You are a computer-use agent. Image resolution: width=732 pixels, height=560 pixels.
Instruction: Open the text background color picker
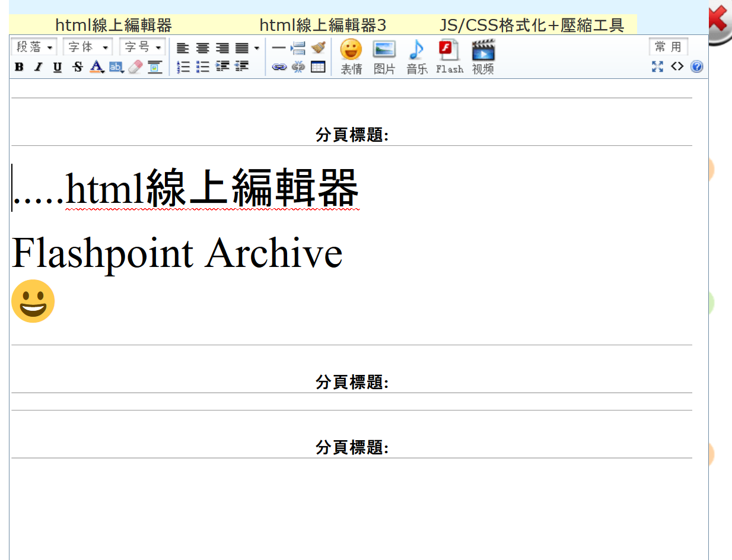tap(116, 67)
